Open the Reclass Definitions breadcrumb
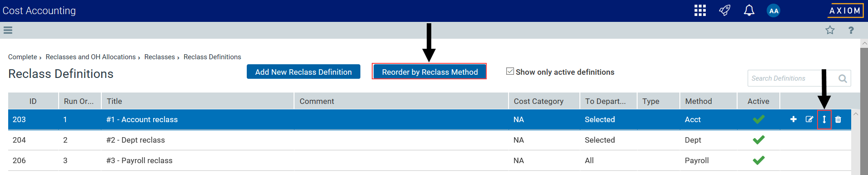Image resolution: width=868 pixels, height=175 pixels. 212,57
